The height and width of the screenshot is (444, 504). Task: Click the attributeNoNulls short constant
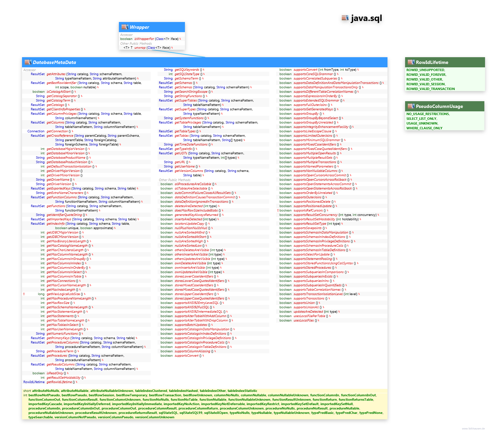click(x=45, y=391)
